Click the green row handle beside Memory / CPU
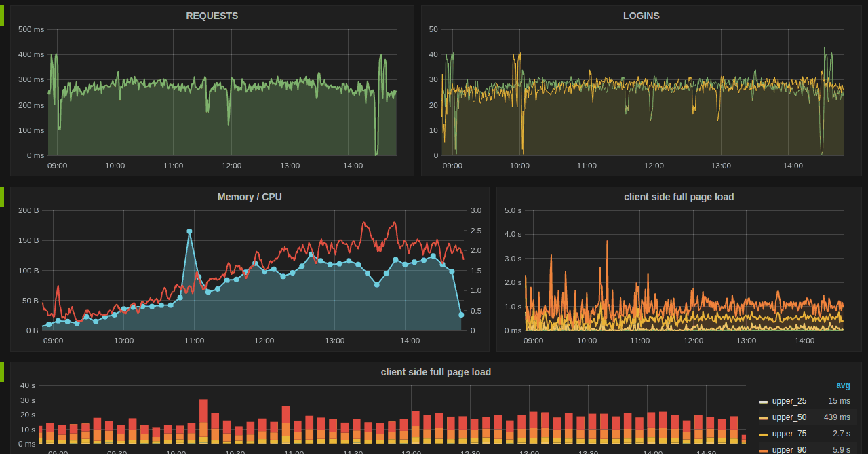This screenshot has width=868, height=454. [x=2, y=197]
